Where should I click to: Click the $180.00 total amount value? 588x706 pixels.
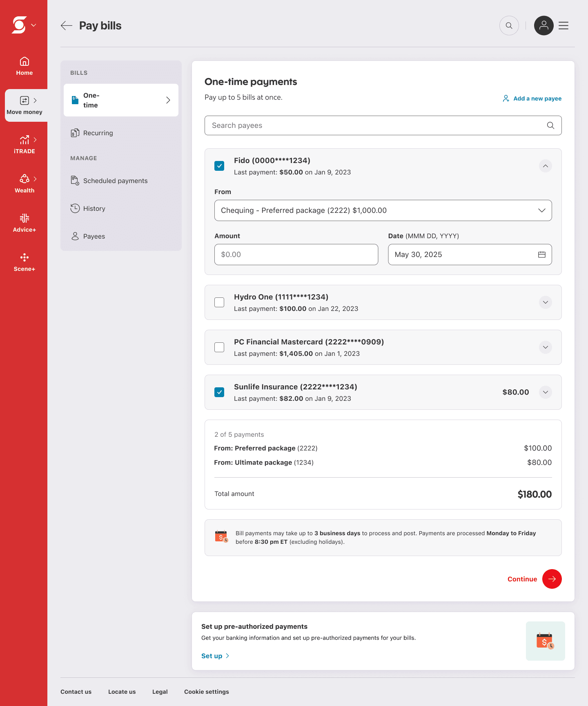click(x=535, y=494)
